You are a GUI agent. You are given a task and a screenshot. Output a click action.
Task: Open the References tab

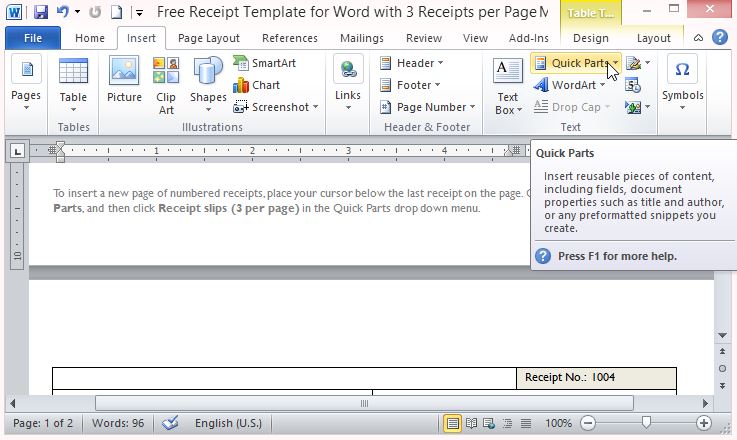[290, 38]
